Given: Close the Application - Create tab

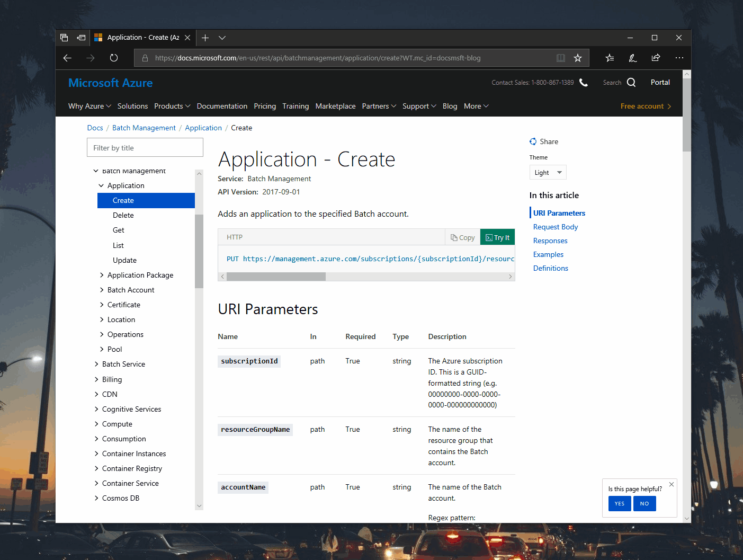Looking at the screenshot, I should pyautogui.click(x=187, y=38).
